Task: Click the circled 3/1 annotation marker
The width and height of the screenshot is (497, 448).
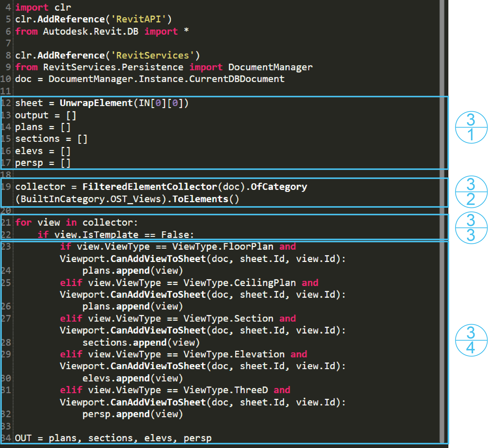Action: [x=471, y=127]
